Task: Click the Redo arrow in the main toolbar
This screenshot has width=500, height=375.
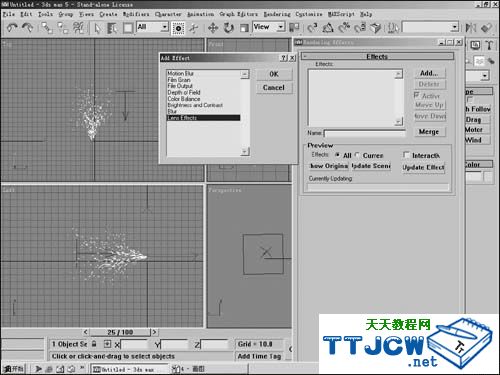Action: 27,28
